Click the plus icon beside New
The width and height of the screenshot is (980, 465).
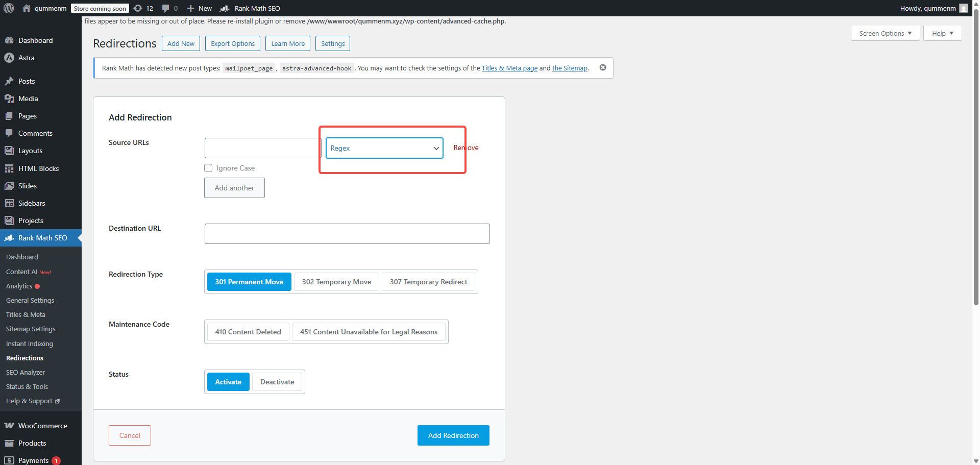[x=190, y=8]
